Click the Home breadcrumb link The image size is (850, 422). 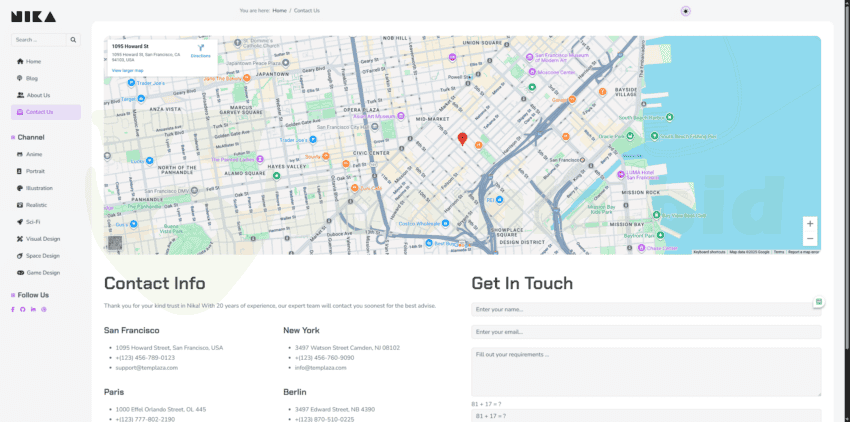279,10
